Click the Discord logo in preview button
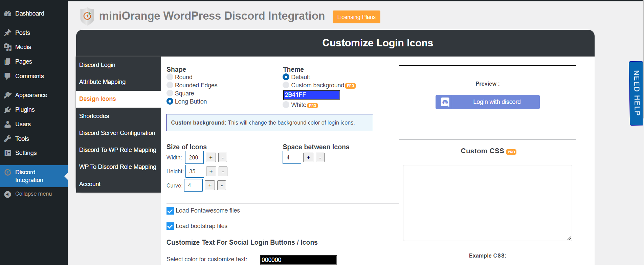This screenshot has width=644, height=265. [445, 102]
